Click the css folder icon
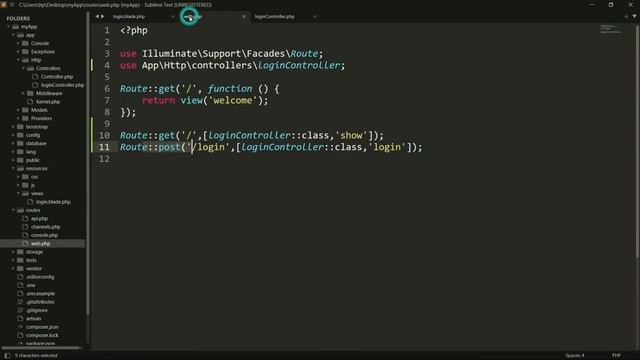The height and width of the screenshot is (360, 640). tap(25, 177)
